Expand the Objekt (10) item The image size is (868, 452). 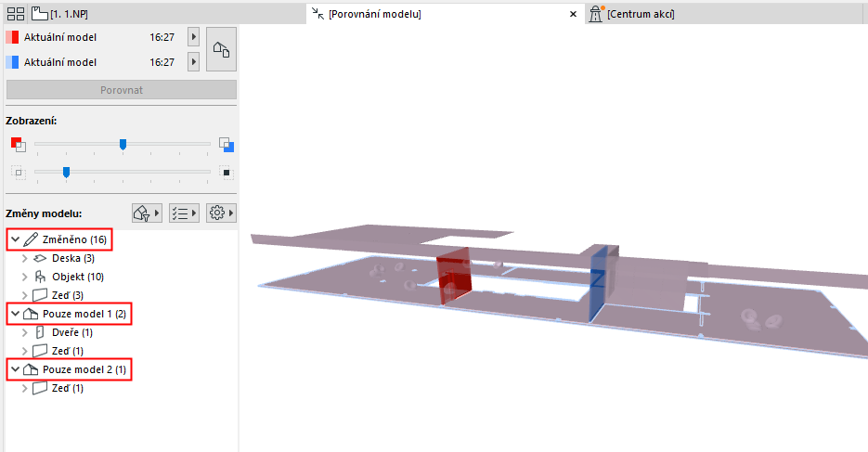click(24, 277)
